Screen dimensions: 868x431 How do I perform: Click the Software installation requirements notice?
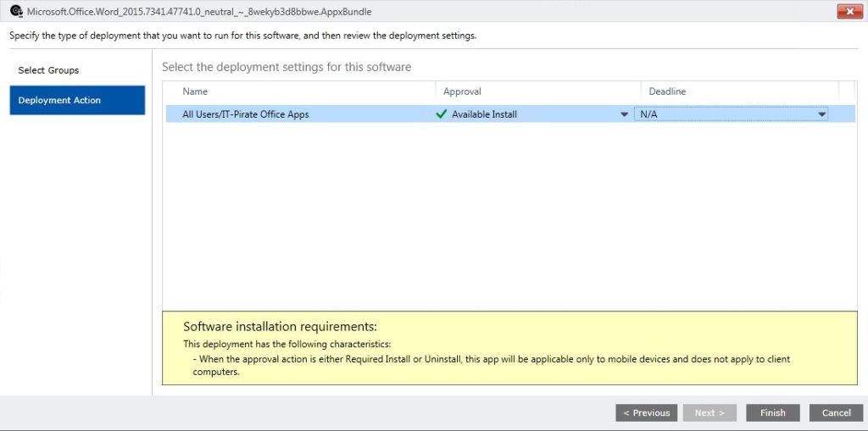coord(509,347)
